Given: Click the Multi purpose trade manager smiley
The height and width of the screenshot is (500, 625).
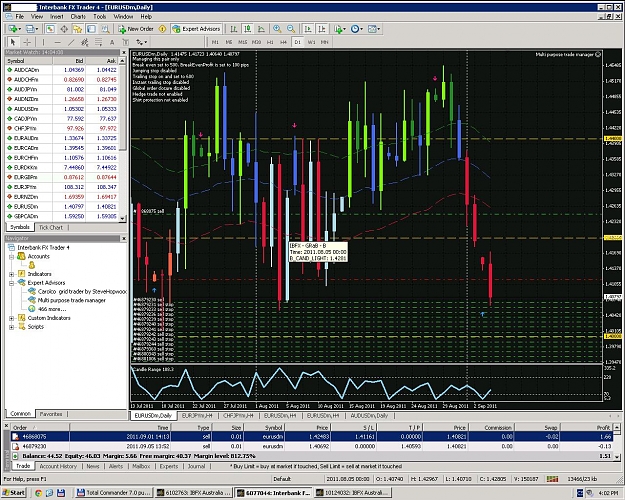Looking at the screenshot, I should pyautogui.click(x=598, y=54).
